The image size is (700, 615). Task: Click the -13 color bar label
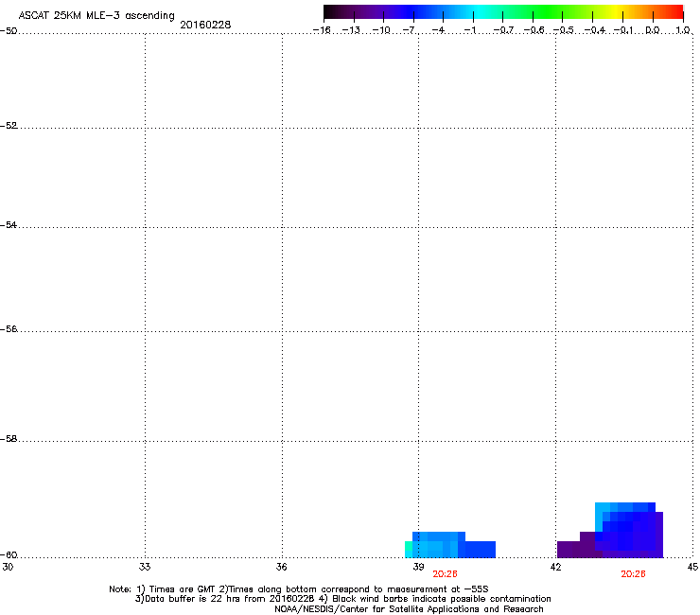tap(351, 30)
